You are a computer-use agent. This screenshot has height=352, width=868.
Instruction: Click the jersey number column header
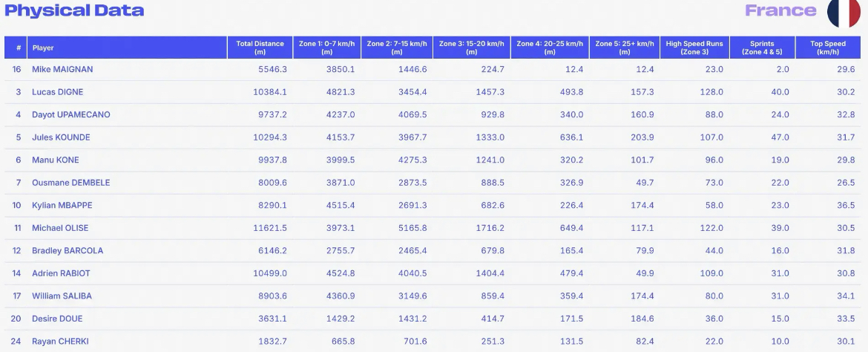16,48
